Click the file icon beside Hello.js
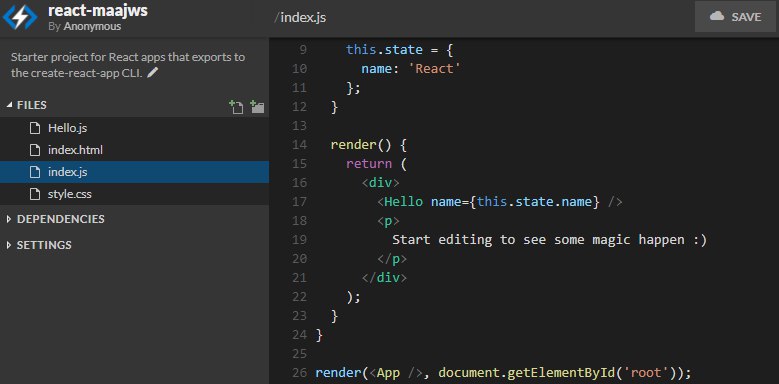Viewport: 779px width, 384px height. point(35,128)
